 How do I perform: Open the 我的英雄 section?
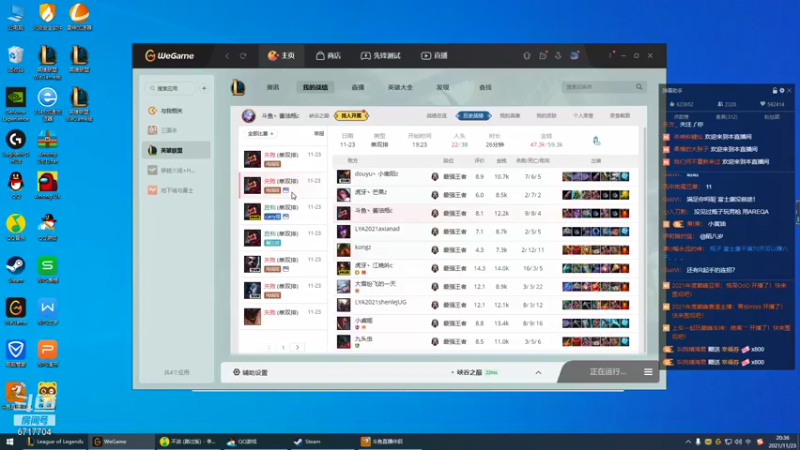tap(510, 116)
